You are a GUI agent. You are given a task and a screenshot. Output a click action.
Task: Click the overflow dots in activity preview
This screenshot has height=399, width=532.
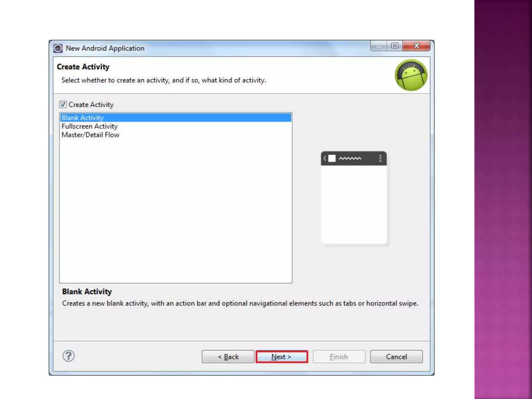pos(380,158)
